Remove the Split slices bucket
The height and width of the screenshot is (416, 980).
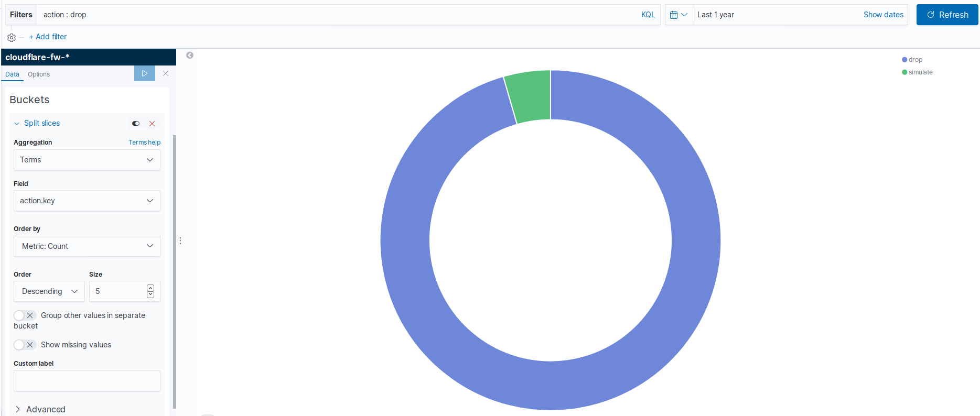coord(152,124)
